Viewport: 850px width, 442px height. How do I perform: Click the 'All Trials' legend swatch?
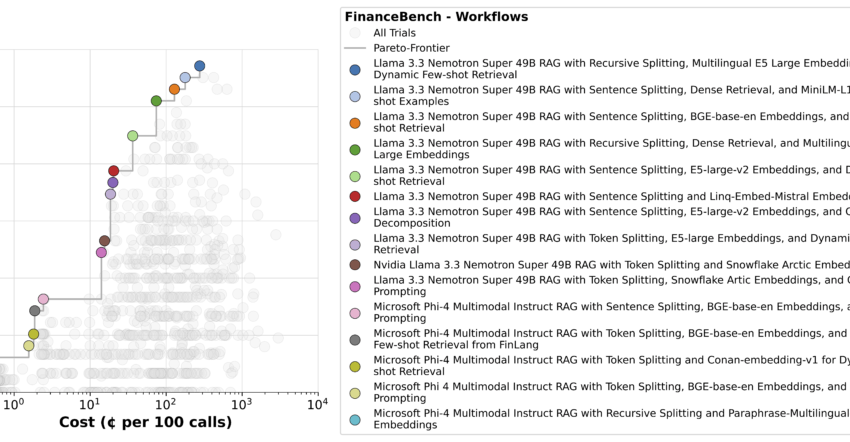355,33
